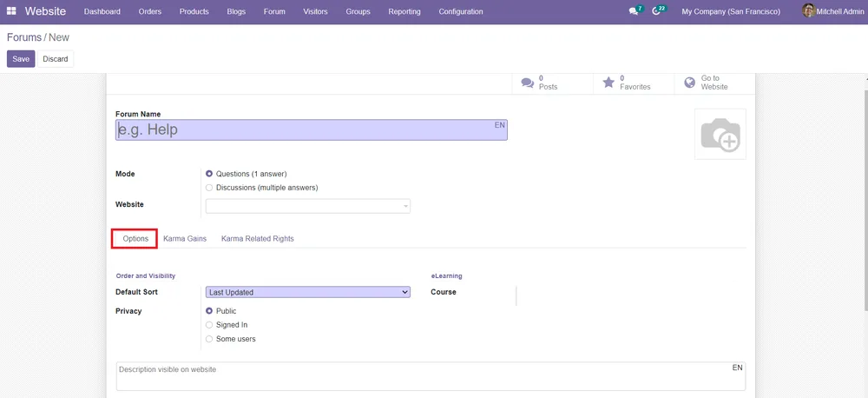Screen dimensions: 868x398
Task: Save the new forum
Action: 21,59
